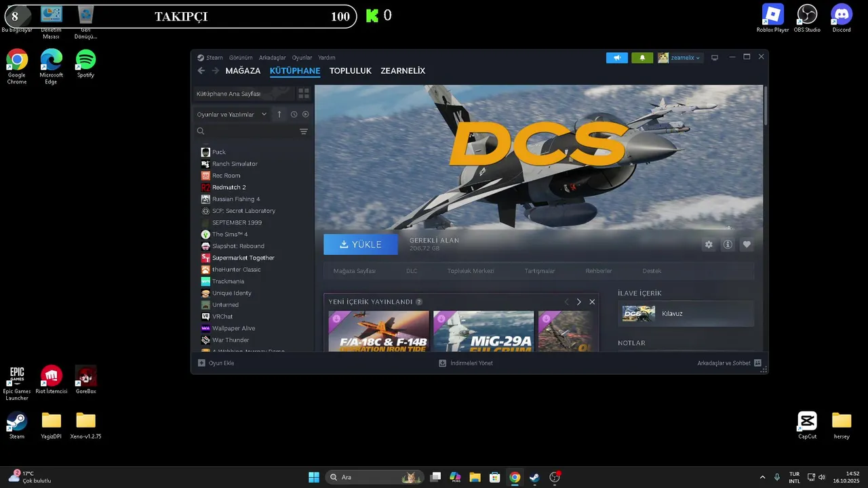Open Arkadaşlar ve Sohbet panel
The image size is (868, 488).
(729, 363)
